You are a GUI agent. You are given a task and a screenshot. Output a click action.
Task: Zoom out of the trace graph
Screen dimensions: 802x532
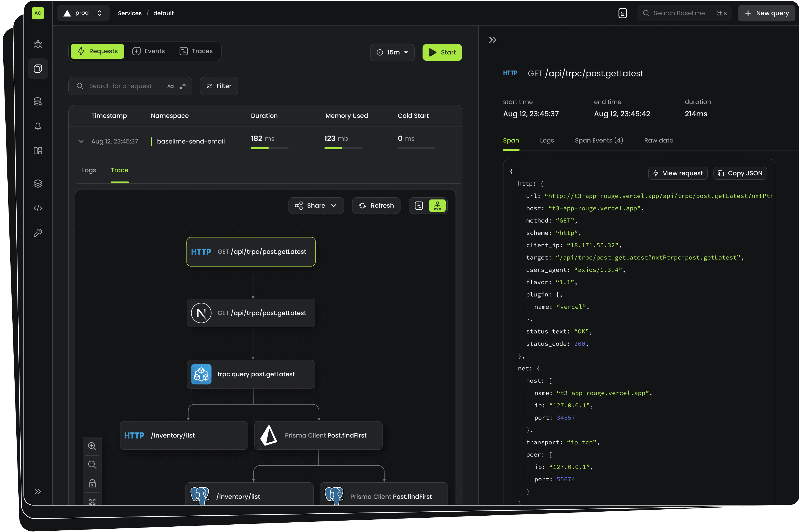(x=92, y=465)
